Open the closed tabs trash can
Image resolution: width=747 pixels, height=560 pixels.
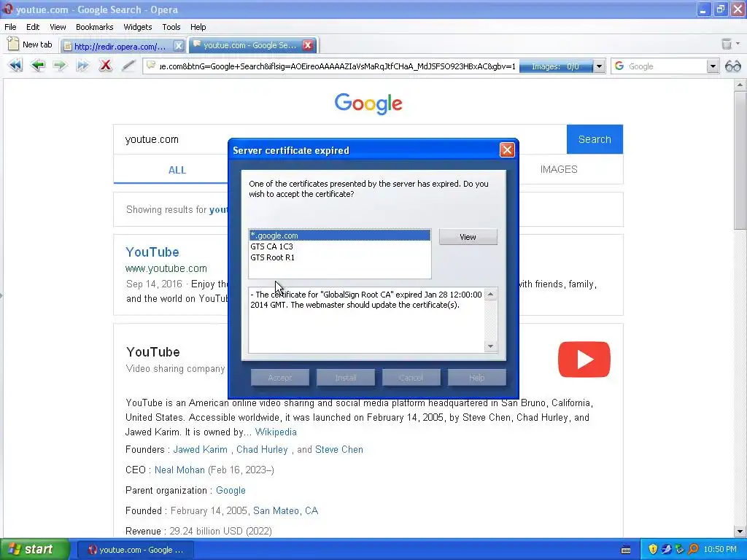click(x=727, y=44)
